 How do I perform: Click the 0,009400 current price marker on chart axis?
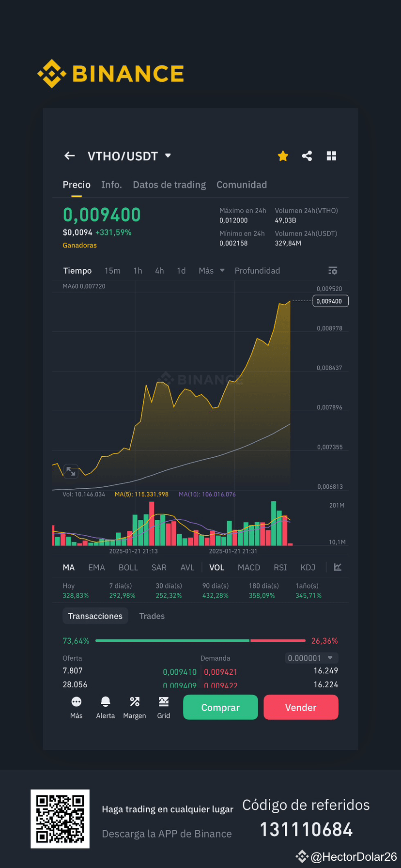(330, 301)
